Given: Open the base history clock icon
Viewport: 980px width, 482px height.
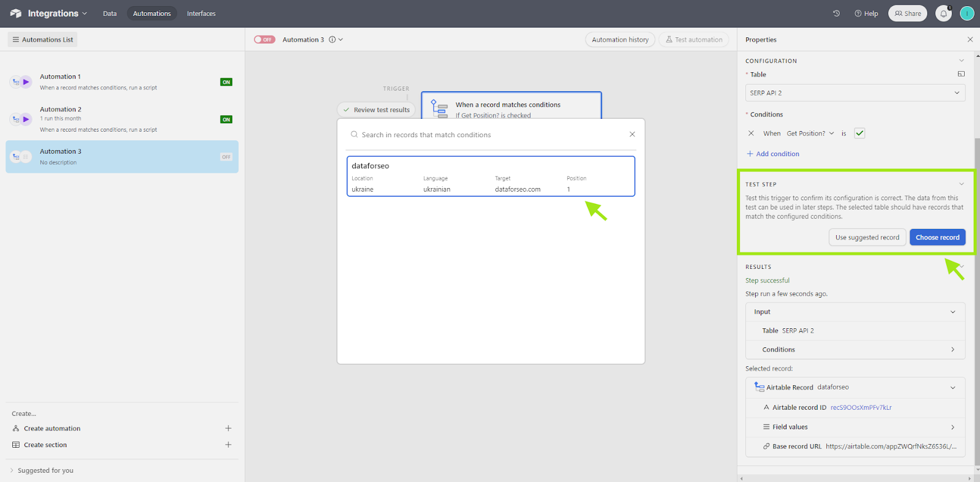Looking at the screenshot, I should click(x=836, y=13).
